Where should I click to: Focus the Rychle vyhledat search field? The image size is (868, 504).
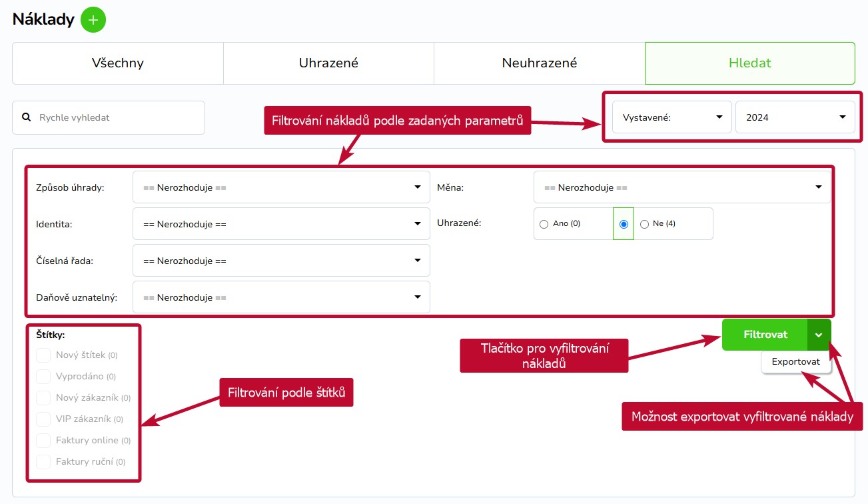(109, 117)
